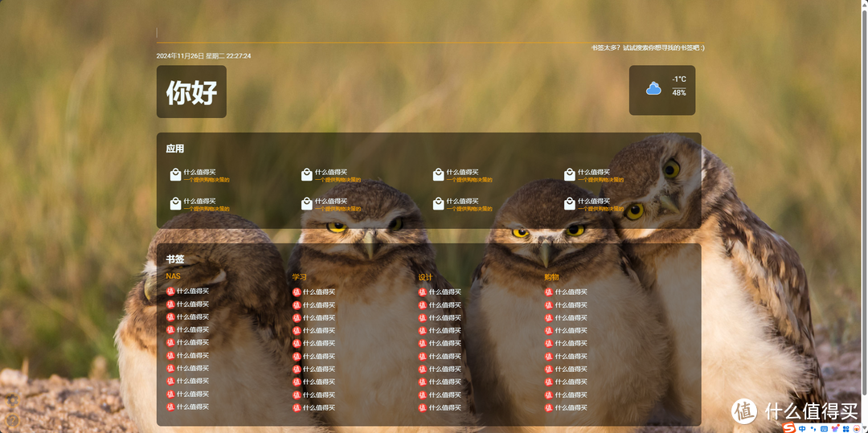Click the cloud weather icon

pos(653,88)
